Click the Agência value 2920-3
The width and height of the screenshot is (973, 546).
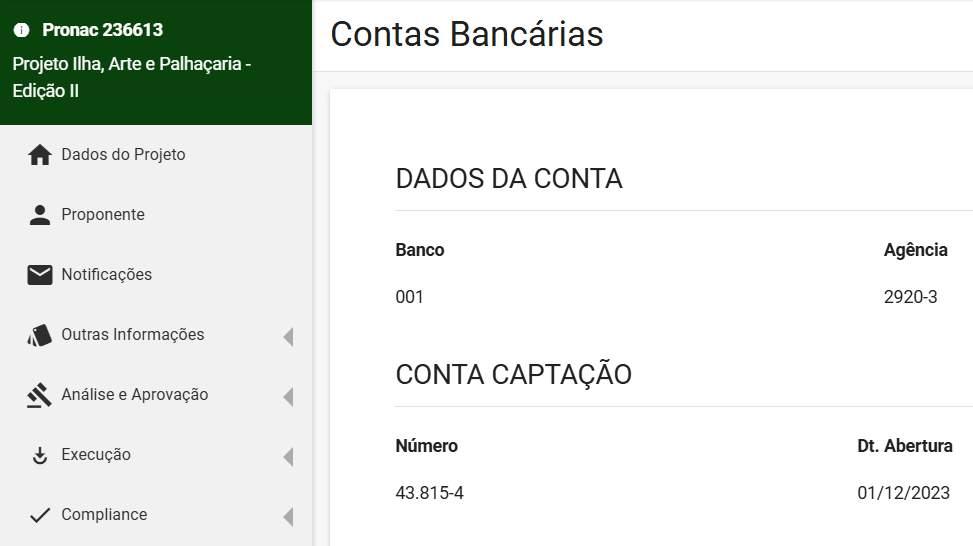click(911, 297)
